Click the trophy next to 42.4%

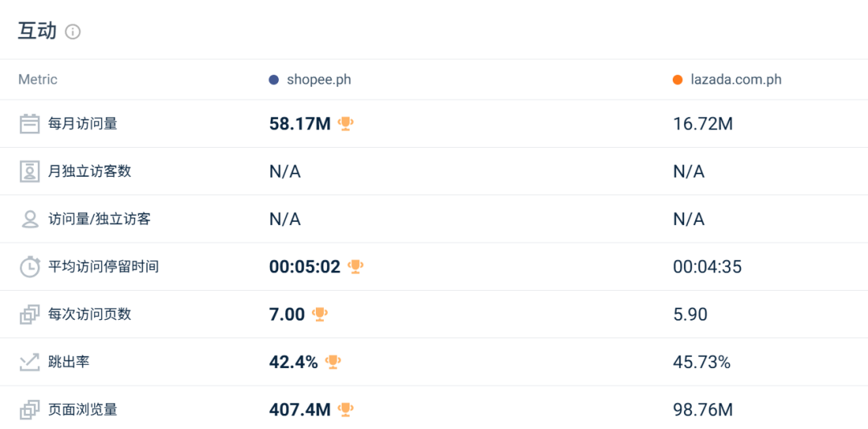coord(334,362)
